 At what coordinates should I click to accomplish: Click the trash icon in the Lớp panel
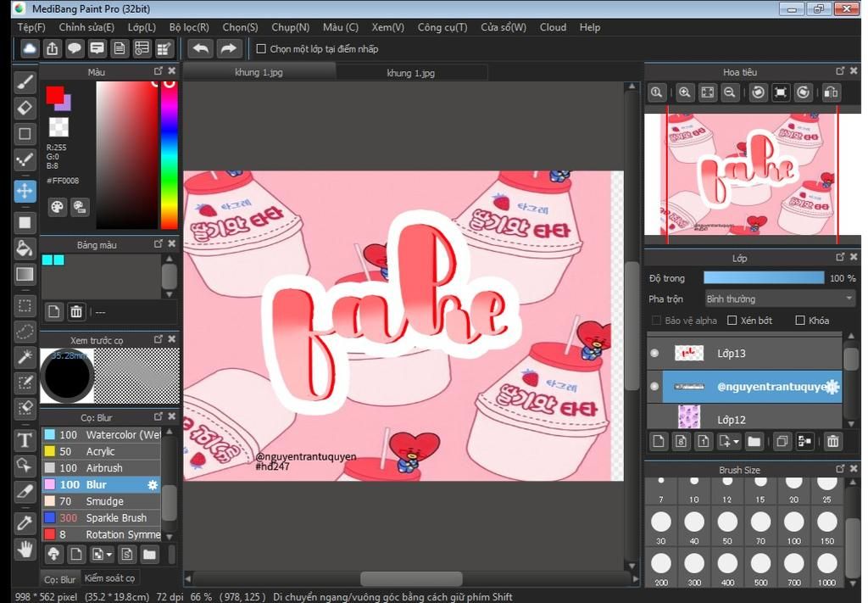832,441
